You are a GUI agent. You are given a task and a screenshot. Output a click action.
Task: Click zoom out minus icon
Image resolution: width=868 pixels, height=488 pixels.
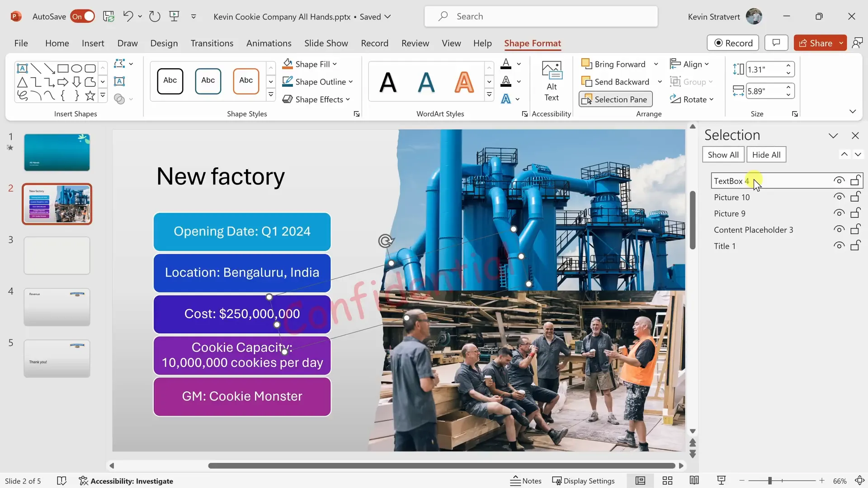pyautogui.click(x=742, y=481)
